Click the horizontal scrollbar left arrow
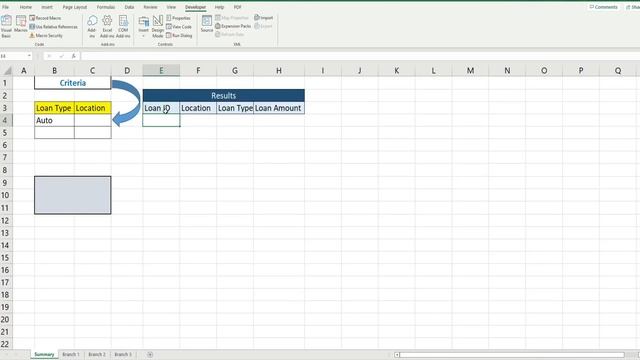 click(x=397, y=355)
